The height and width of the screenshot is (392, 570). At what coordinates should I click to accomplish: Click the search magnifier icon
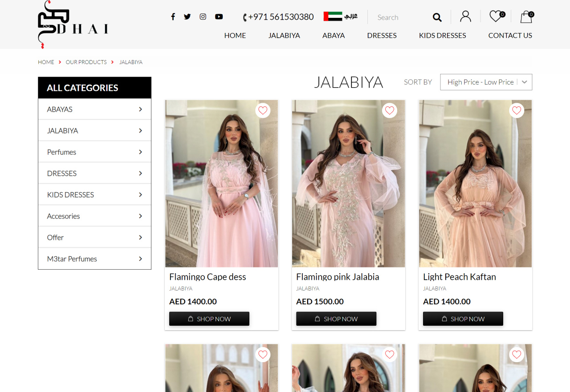click(x=437, y=17)
